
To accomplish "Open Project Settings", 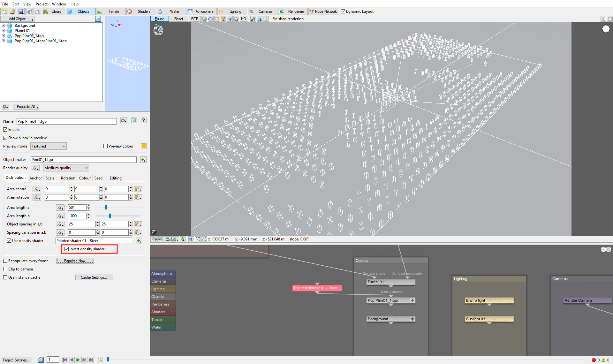I will point(17,360).
